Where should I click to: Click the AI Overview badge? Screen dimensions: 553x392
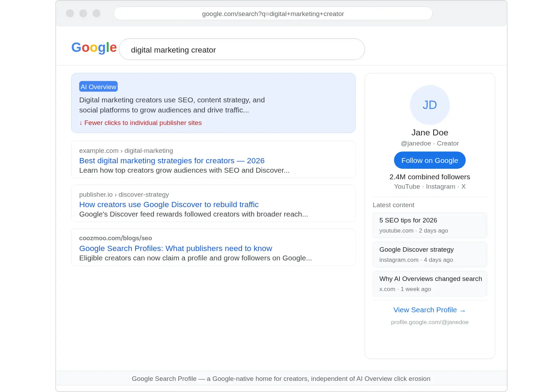pyautogui.click(x=99, y=87)
